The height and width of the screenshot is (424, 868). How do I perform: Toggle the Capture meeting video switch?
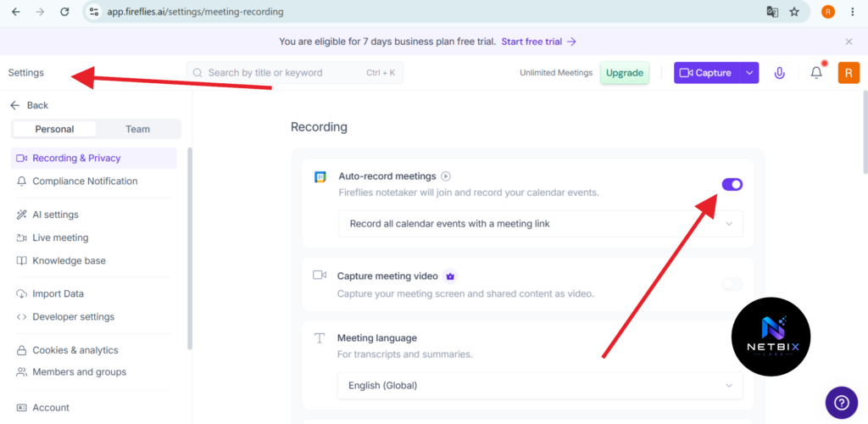pos(732,285)
